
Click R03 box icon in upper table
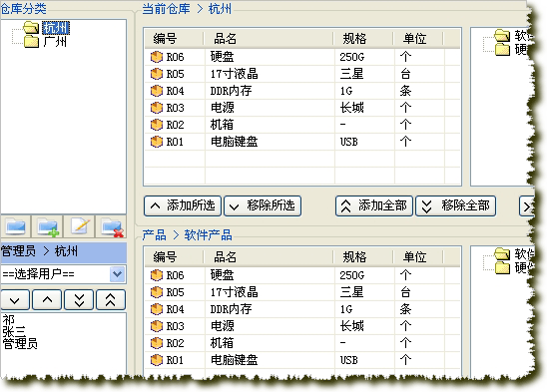click(157, 108)
